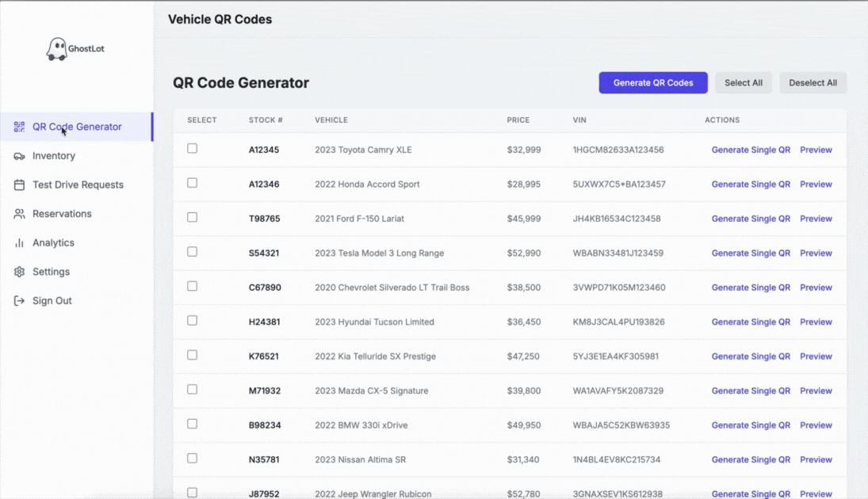Click the Analytics bar chart icon
This screenshot has height=499, width=868.
19,242
